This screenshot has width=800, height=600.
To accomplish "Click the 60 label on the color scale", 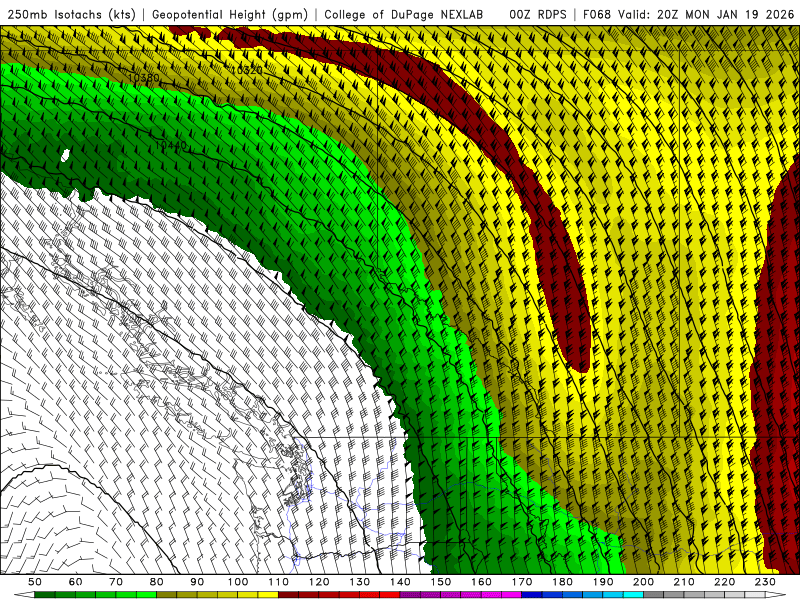I will coord(75,582).
